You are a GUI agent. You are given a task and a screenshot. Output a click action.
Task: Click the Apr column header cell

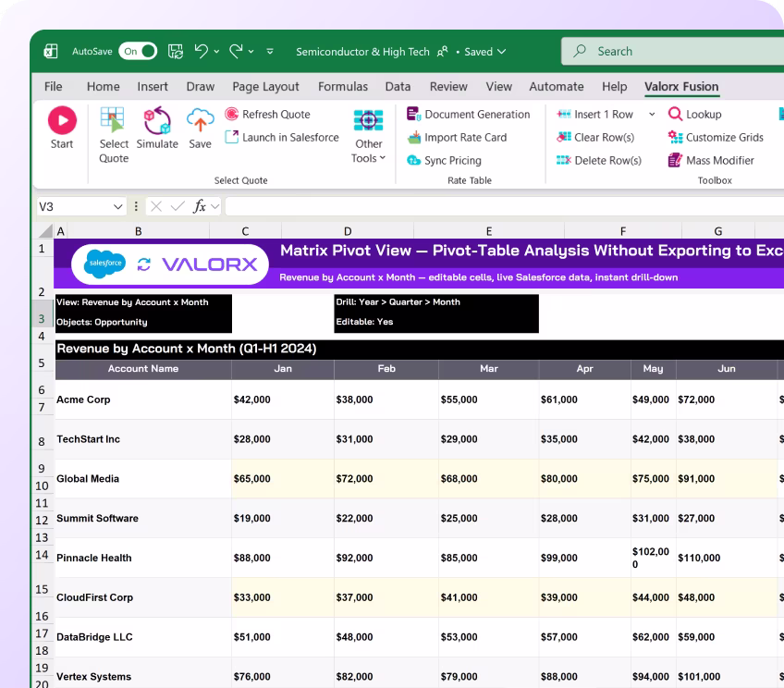coord(584,369)
